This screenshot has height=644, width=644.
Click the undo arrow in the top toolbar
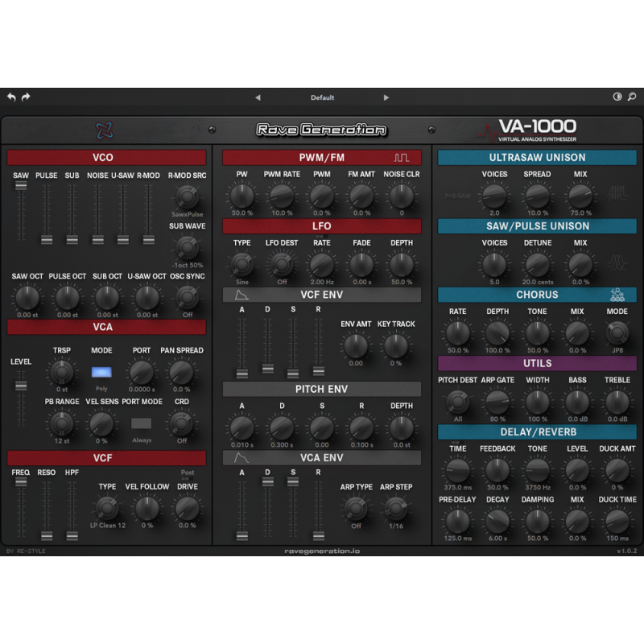[11, 95]
